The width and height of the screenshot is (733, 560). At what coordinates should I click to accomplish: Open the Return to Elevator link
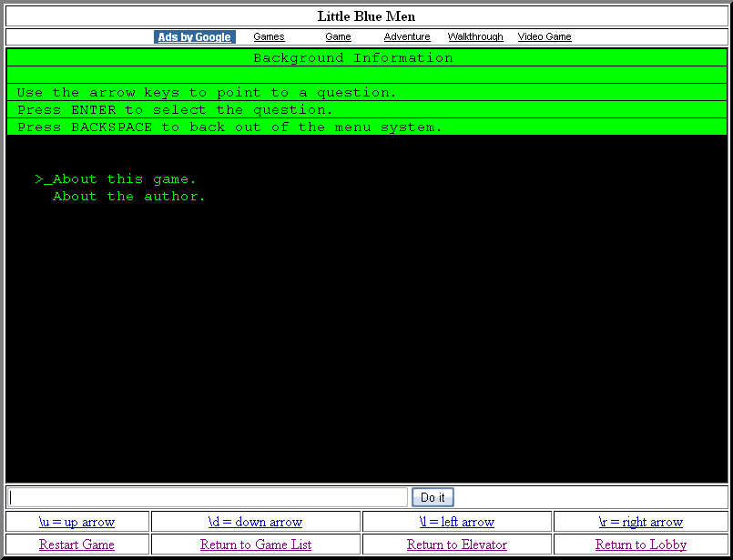point(456,545)
